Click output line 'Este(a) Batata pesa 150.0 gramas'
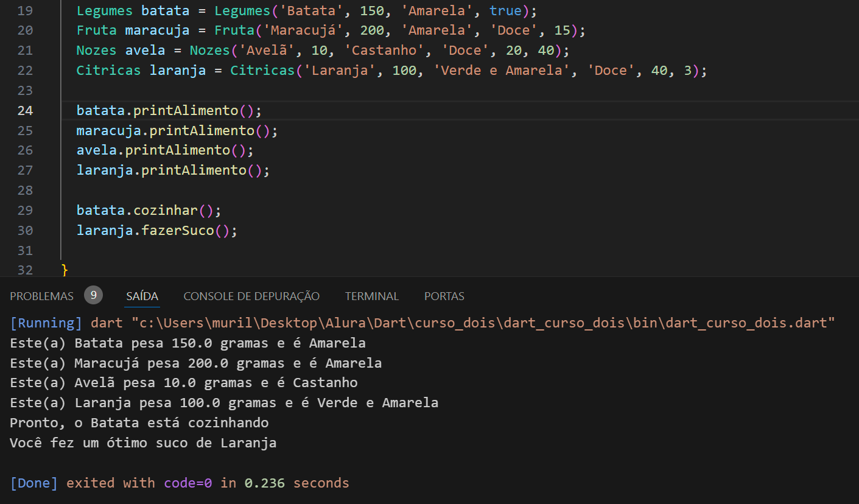 pos(188,343)
